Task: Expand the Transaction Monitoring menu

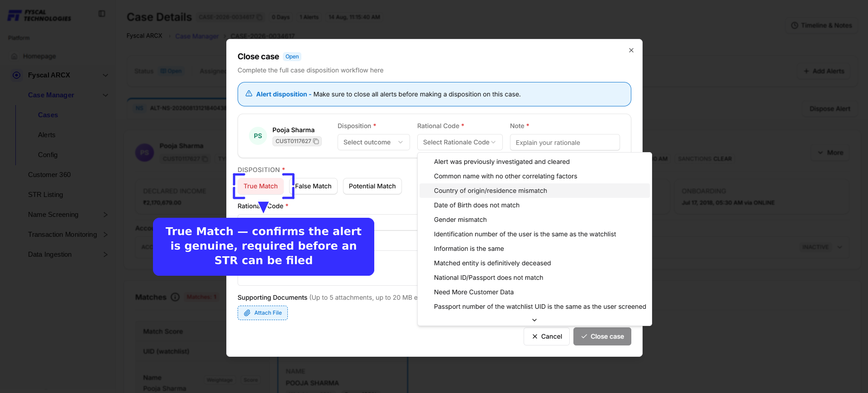Action: tap(105, 235)
